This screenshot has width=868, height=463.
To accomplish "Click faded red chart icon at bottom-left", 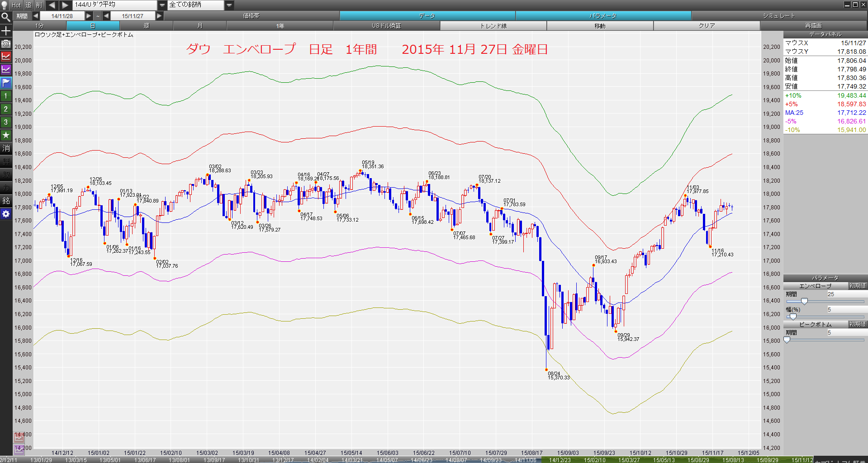I will coord(19,437).
